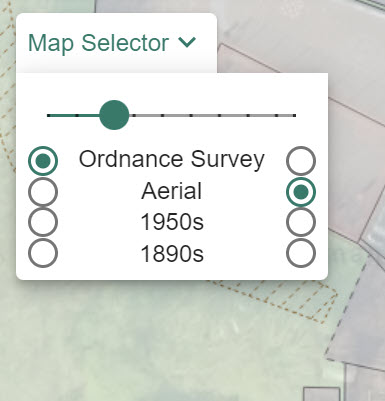The width and height of the screenshot is (385, 401).
Task: Click the 'Aerial' label text
Action: [172, 191]
